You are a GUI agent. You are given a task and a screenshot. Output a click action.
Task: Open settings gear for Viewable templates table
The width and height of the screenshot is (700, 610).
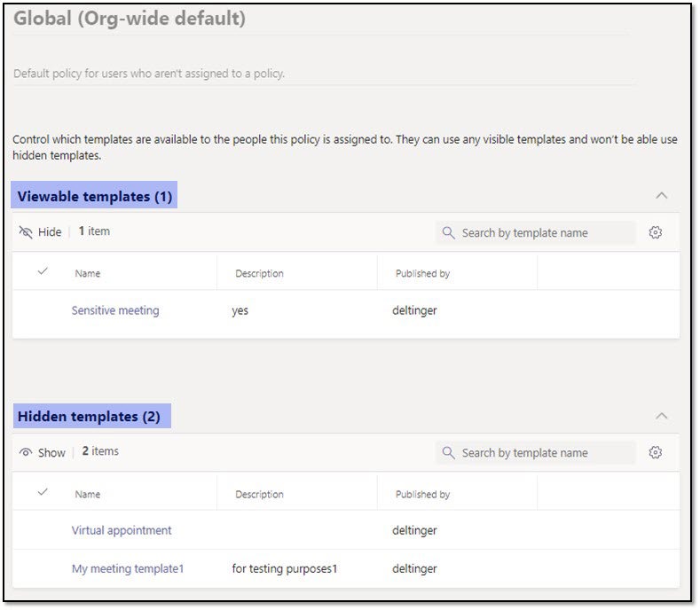point(656,232)
